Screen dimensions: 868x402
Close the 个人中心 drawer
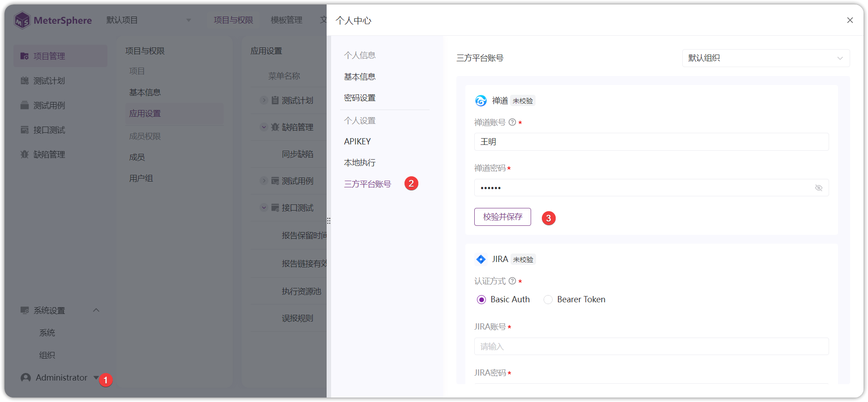point(850,20)
